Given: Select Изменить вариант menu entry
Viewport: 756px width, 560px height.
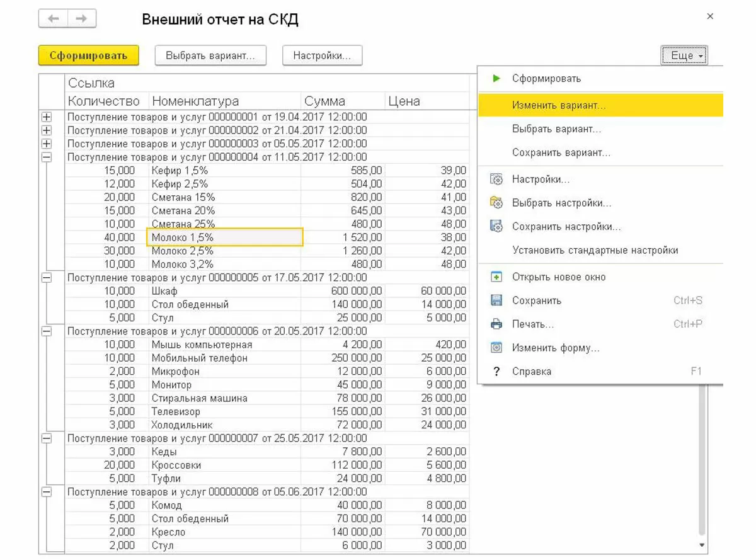Looking at the screenshot, I should point(559,106).
